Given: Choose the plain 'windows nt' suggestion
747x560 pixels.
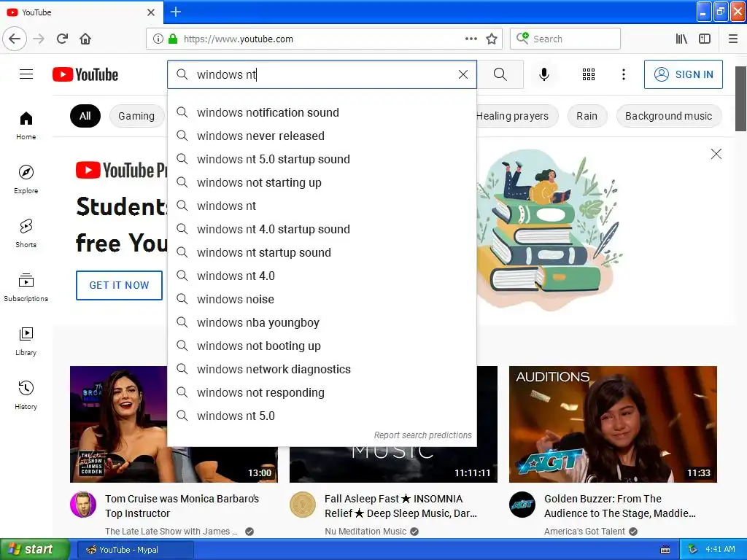Looking at the screenshot, I should [x=322, y=206].
